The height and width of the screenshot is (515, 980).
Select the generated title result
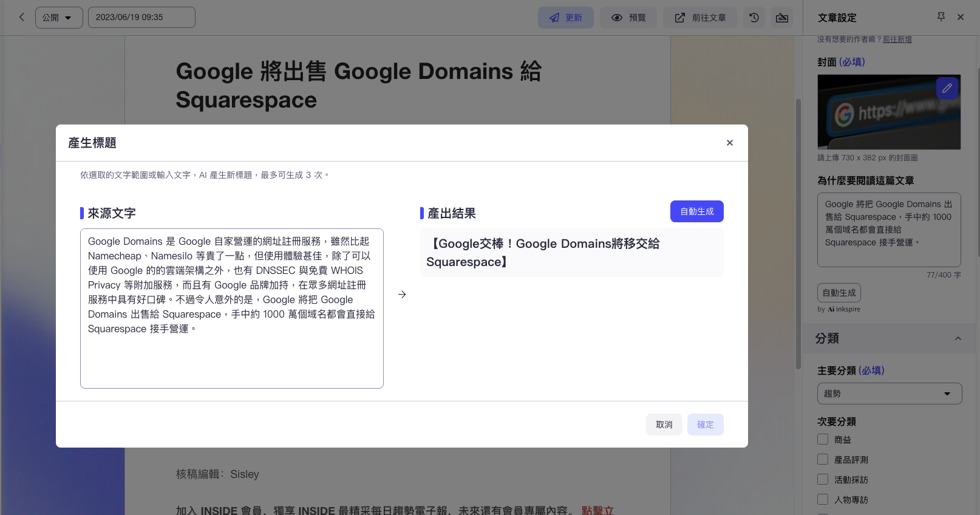pos(572,253)
